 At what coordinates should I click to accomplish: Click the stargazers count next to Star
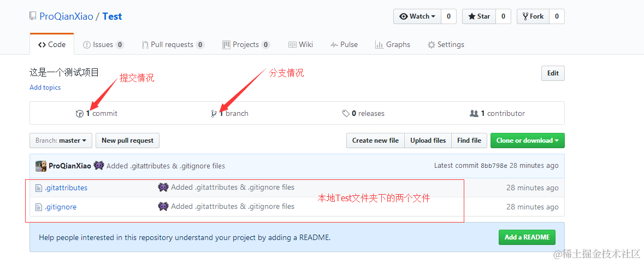[x=503, y=16]
